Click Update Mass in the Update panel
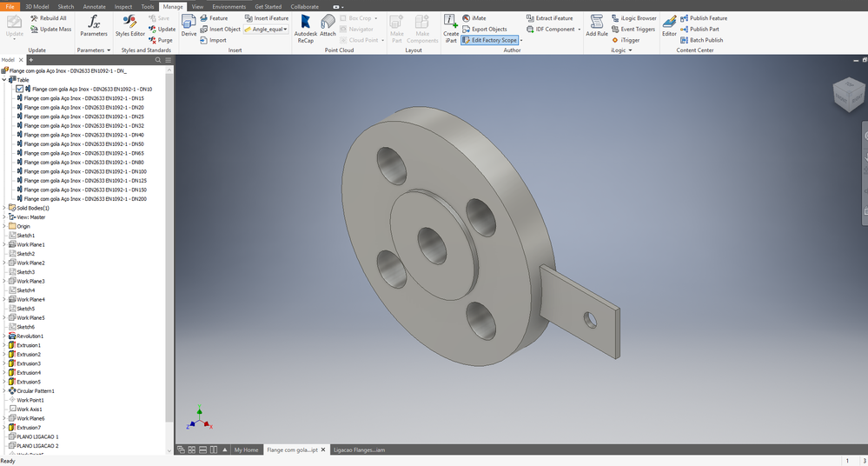This screenshot has height=466, width=868. (x=51, y=29)
